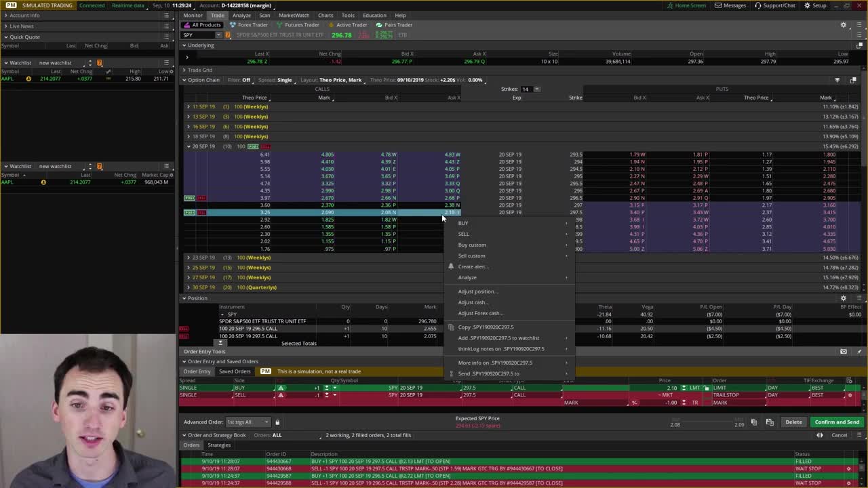Viewport: 868px width, 488px height.
Task: Open the Forex Trader sub-tab
Action: click(x=250, y=25)
